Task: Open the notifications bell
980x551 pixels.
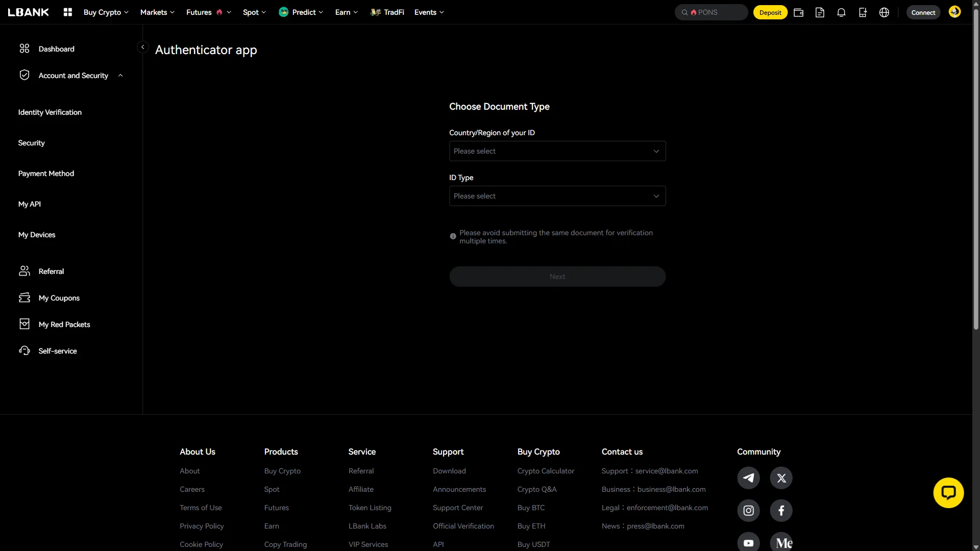Action: point(842,13)
